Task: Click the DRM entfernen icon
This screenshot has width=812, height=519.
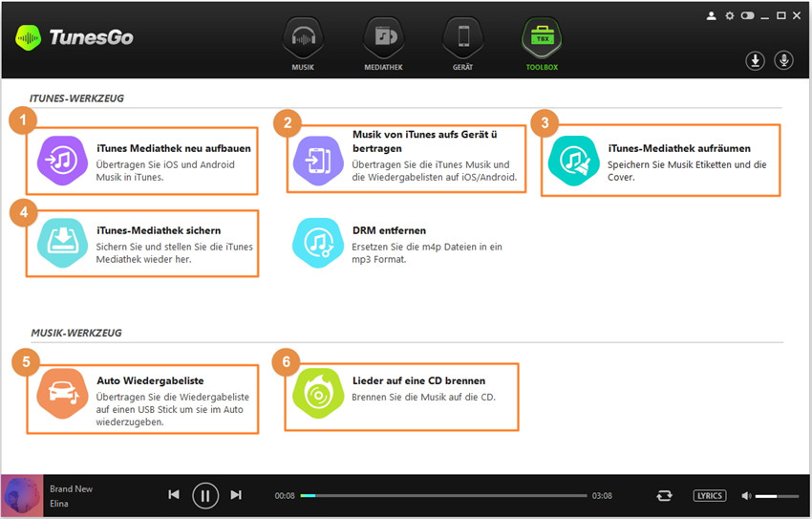Action: click(318, 243)
